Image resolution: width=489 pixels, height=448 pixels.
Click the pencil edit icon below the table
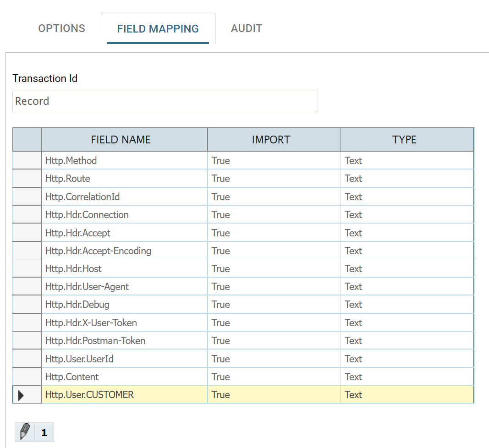tap(25, 432)
